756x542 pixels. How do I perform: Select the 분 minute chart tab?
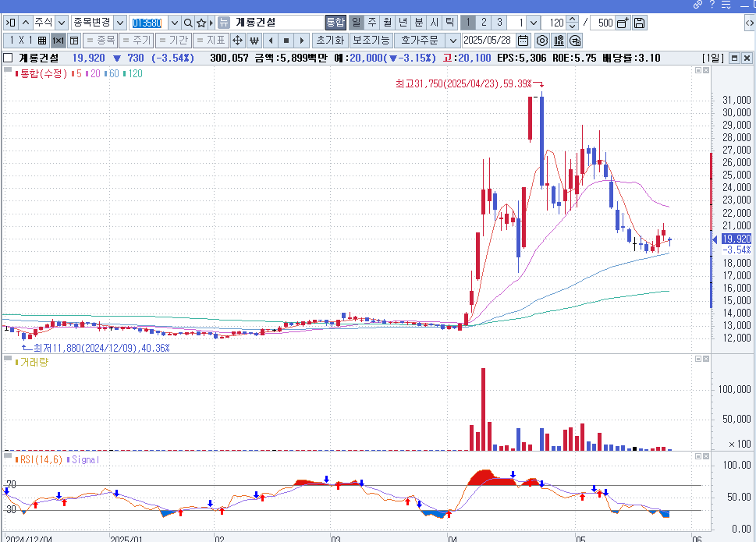coord(418,23)
